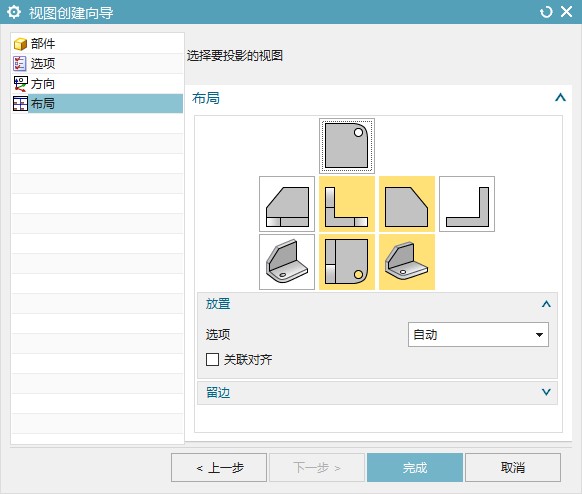Click the 上一步 back button
The height and width of the screenshot is (494, 582).
tap(219, 467)
